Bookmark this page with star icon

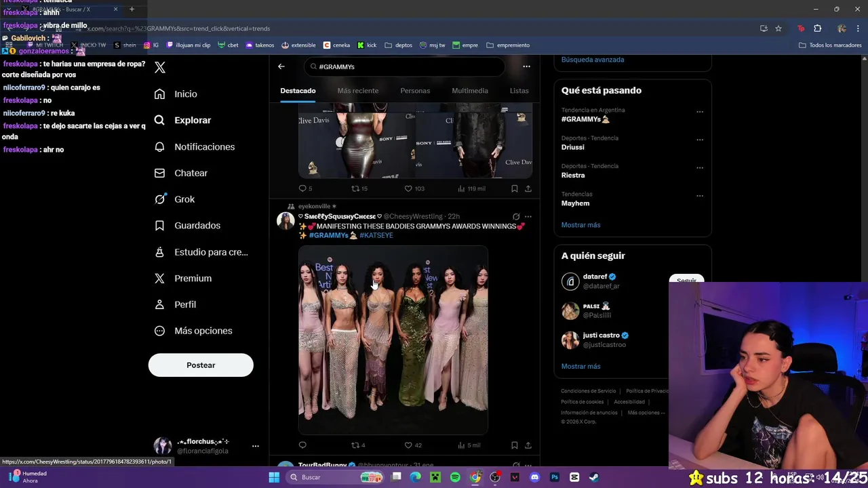(778, 28)
